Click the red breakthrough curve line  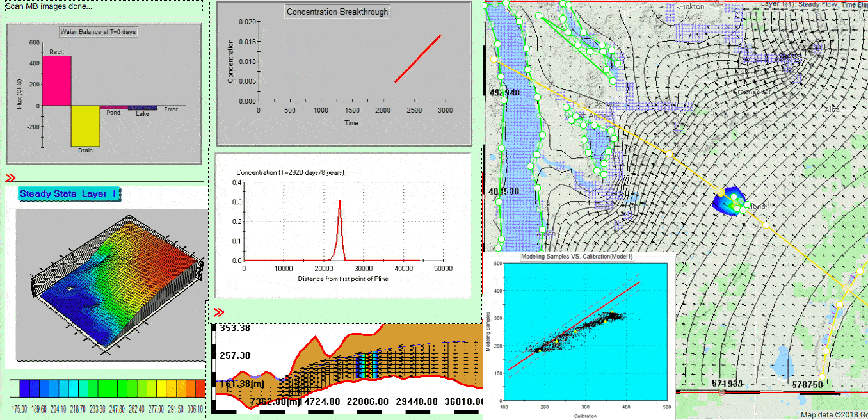(418, 58)
